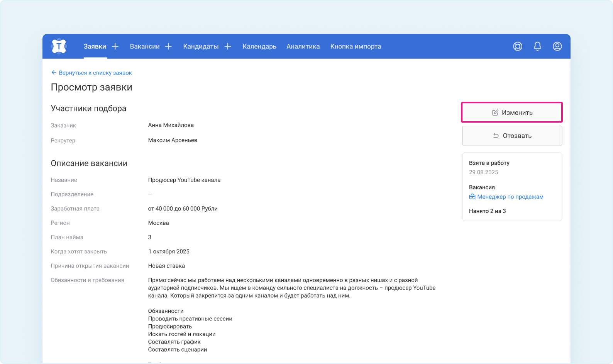
Task: Switch to the Кандидаты tab
Action: point(201,47)
